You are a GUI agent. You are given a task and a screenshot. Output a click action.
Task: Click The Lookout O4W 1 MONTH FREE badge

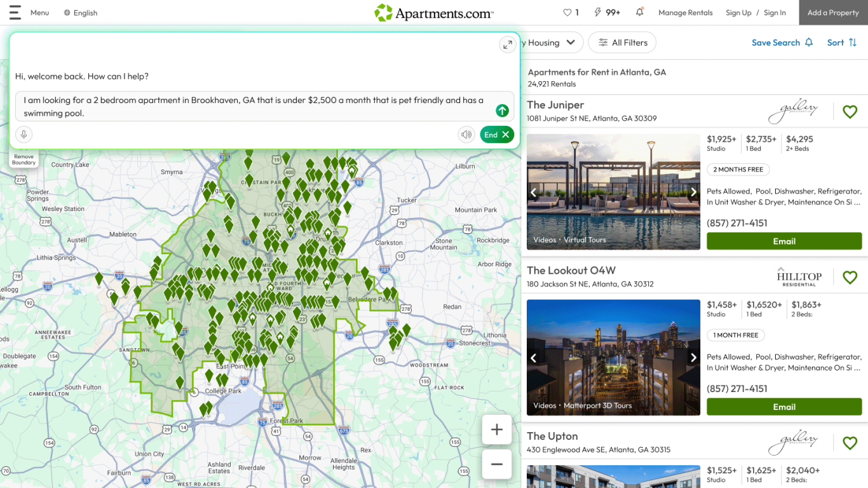point(736,335)
